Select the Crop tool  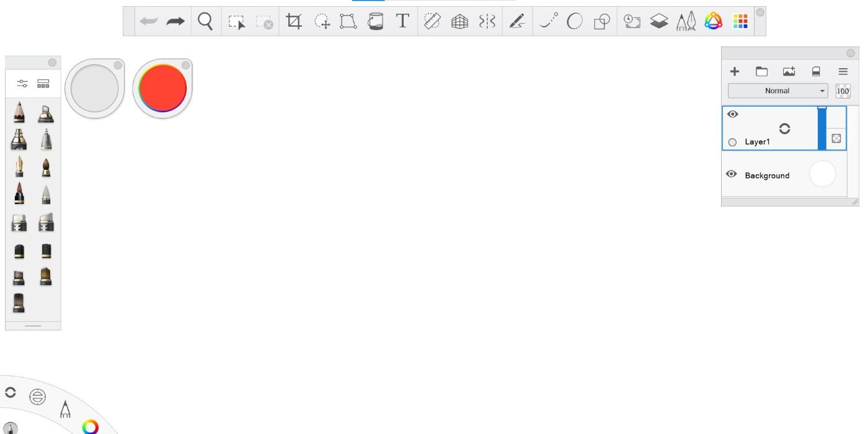click(x=294, y=20)
